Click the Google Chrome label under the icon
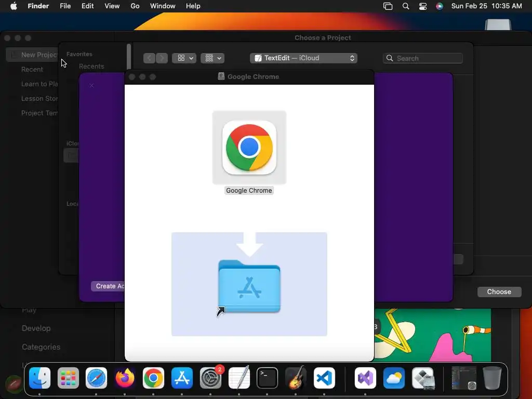This screenshot has height=399, width=532. [249, 190]
